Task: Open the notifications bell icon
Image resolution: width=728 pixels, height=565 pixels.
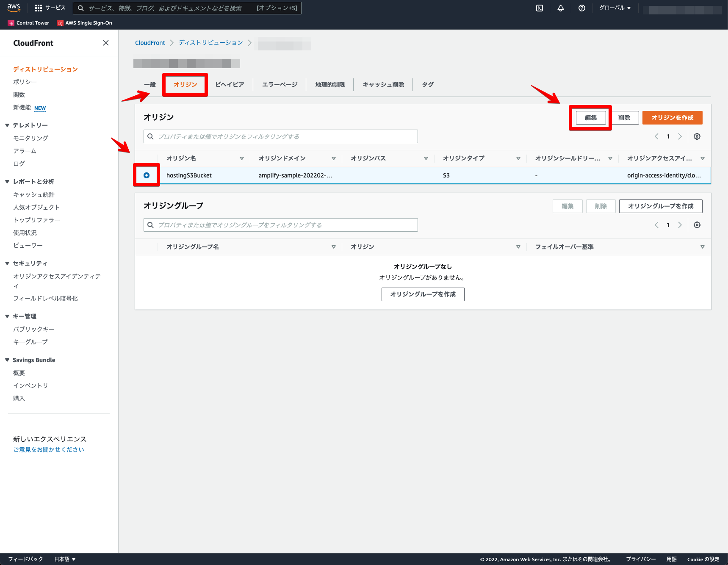Action: 561,8
